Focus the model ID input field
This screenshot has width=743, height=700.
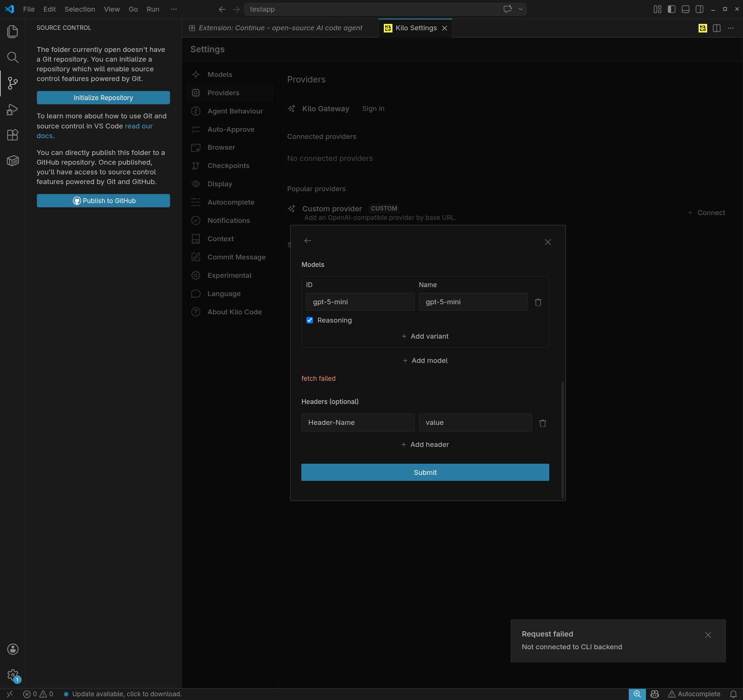pos(360,302)
